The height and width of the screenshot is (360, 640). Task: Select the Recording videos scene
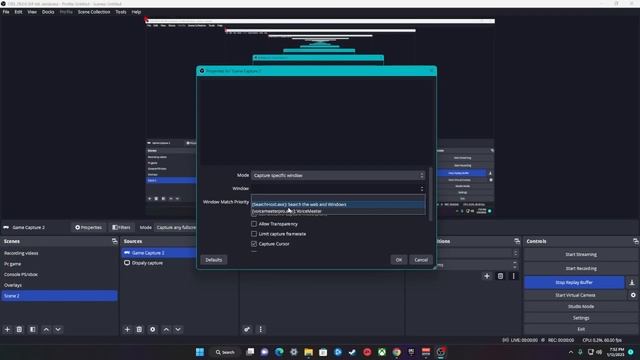(60, 253)
